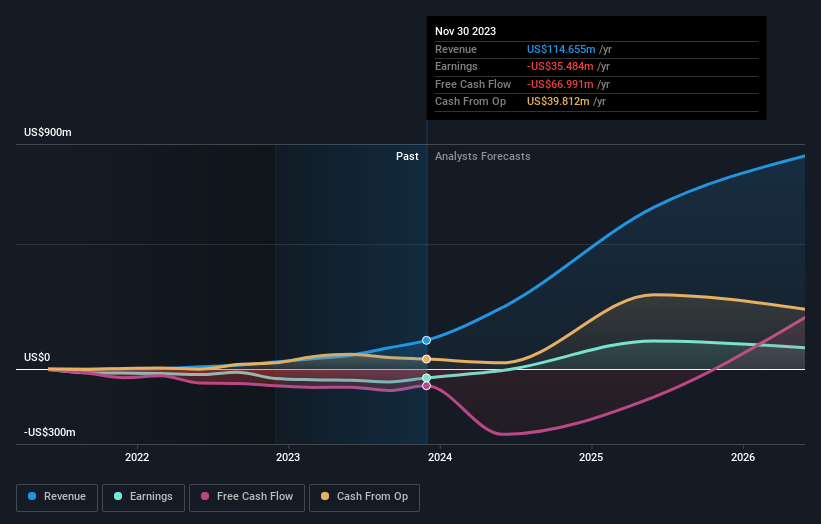Select the 2023 x-axis label
The width and height of the screenshot is (821, 524).
click(288, 457)
